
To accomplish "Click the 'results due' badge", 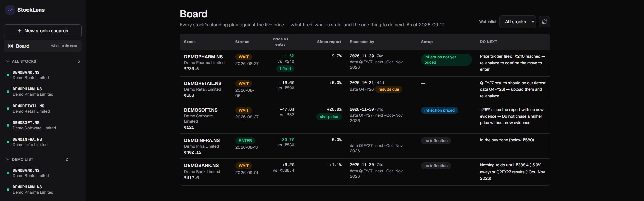I will 389,89.
